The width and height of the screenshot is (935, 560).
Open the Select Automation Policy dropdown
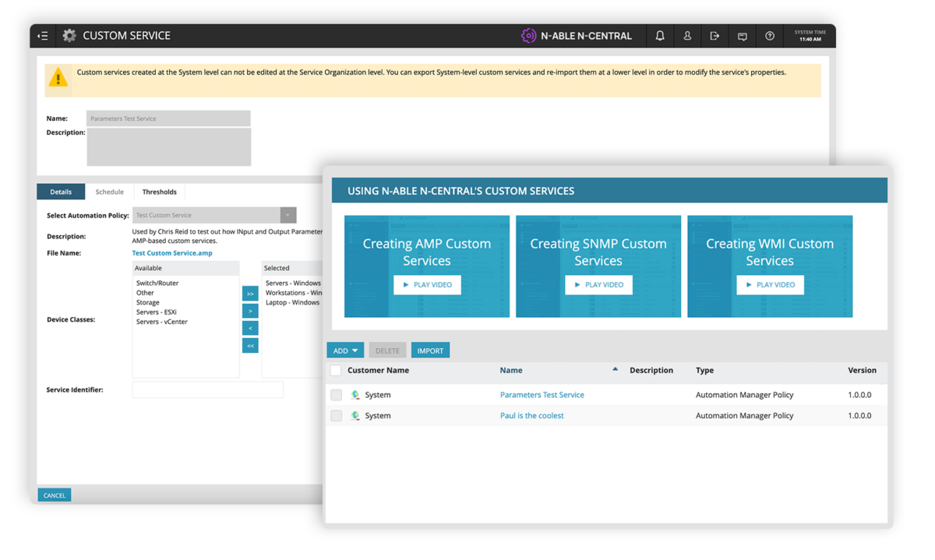tap(287, 213)
